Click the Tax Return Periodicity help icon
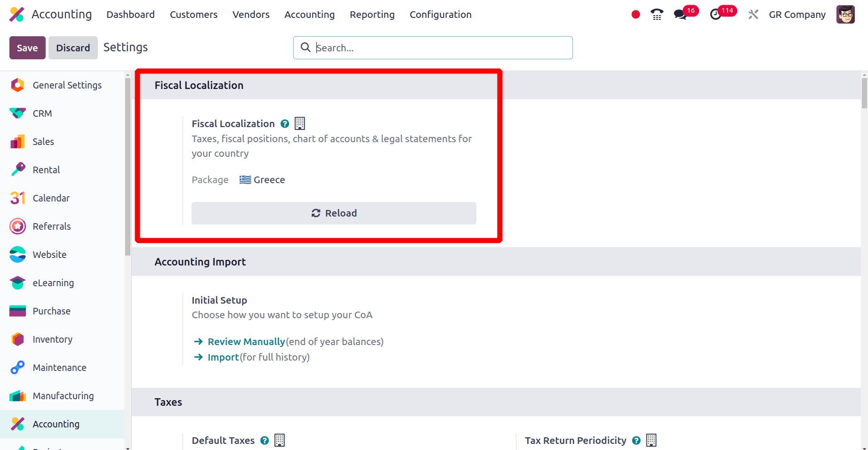Screen dimensions: 868x450 click(636, 441)
